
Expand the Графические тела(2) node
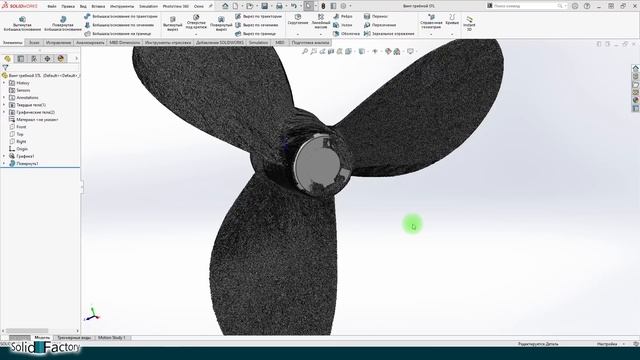4,112
